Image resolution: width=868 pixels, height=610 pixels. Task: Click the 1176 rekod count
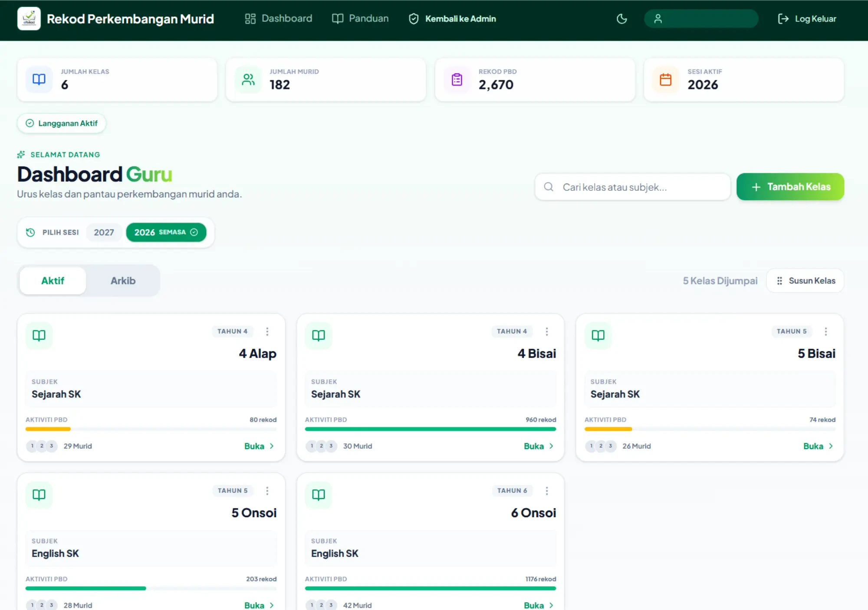click(540, 579)
